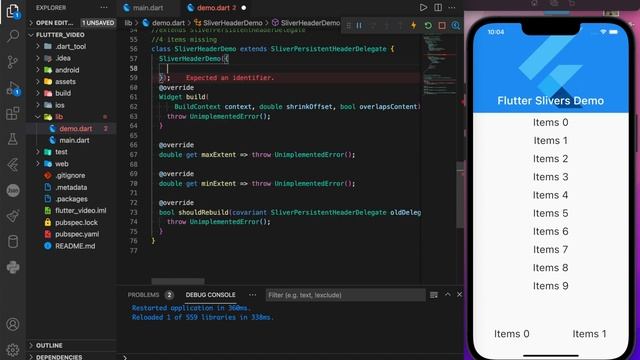Expand the .idea folder
Screen dimensions: 640x360
72,58
